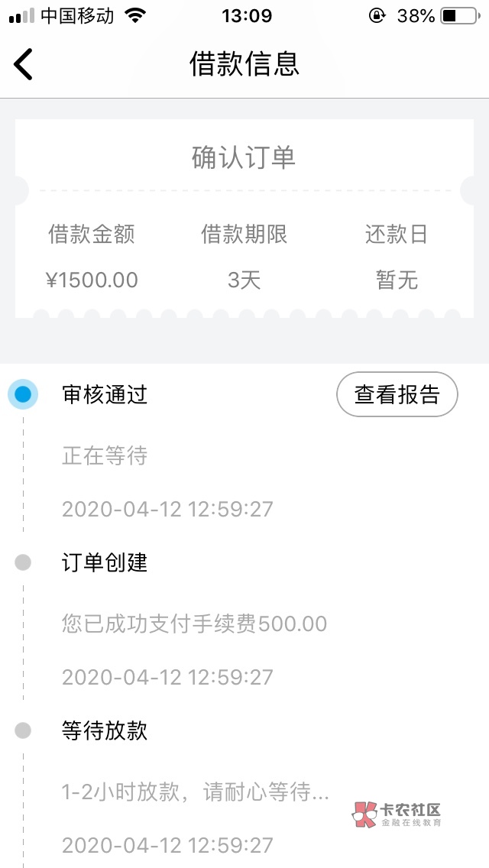This screenshot has width=489, height=868.
Task: Select the 订单创建 step label
Action: tap(105, 563)
